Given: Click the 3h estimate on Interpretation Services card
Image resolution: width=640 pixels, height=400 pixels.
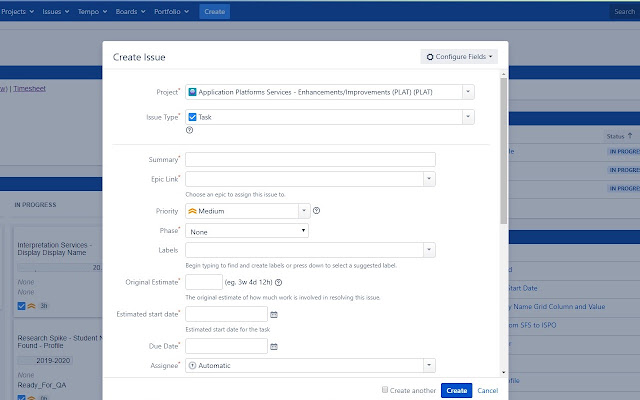Looking at the screenshot, I should 44,306.
